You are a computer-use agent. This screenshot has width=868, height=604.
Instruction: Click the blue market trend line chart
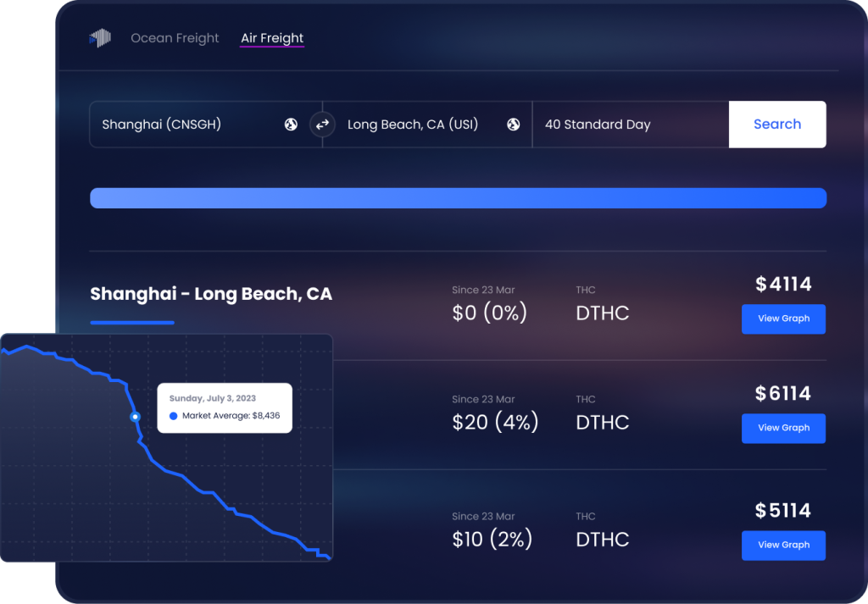click(166, 447)
